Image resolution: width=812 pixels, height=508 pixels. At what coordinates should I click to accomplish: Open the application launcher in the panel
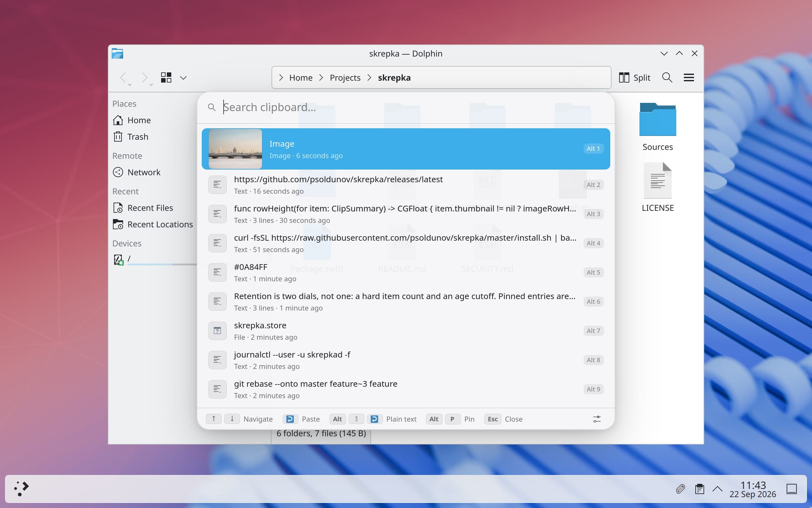22,489
